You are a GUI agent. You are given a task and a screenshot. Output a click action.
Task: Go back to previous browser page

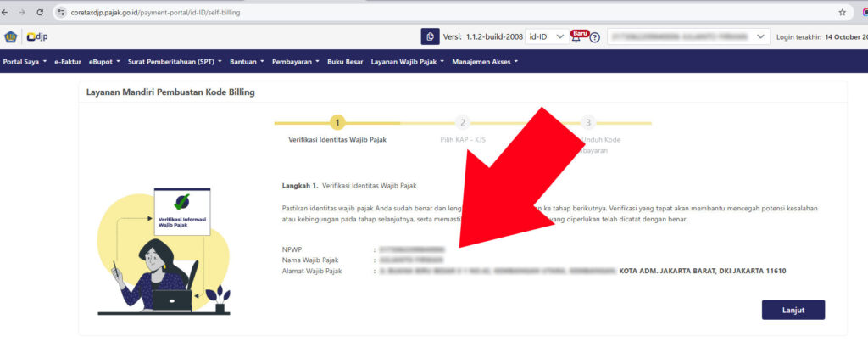7,13
